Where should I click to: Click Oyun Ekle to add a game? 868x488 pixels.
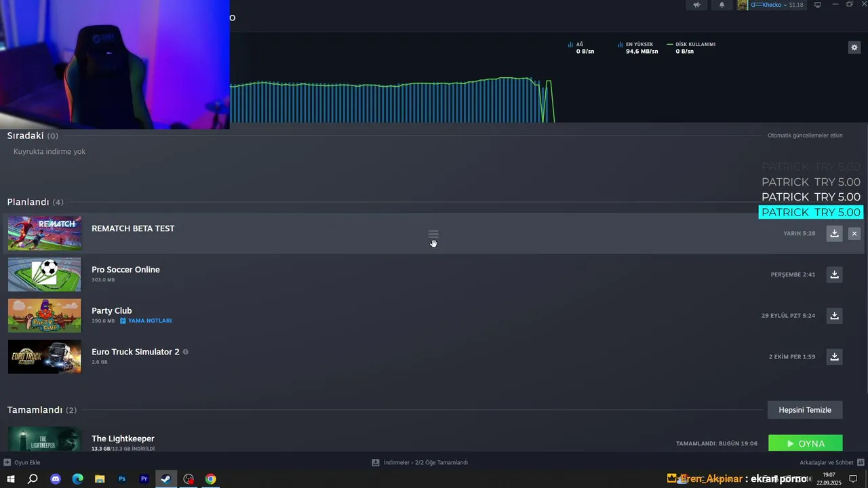[x=22, y=462]
